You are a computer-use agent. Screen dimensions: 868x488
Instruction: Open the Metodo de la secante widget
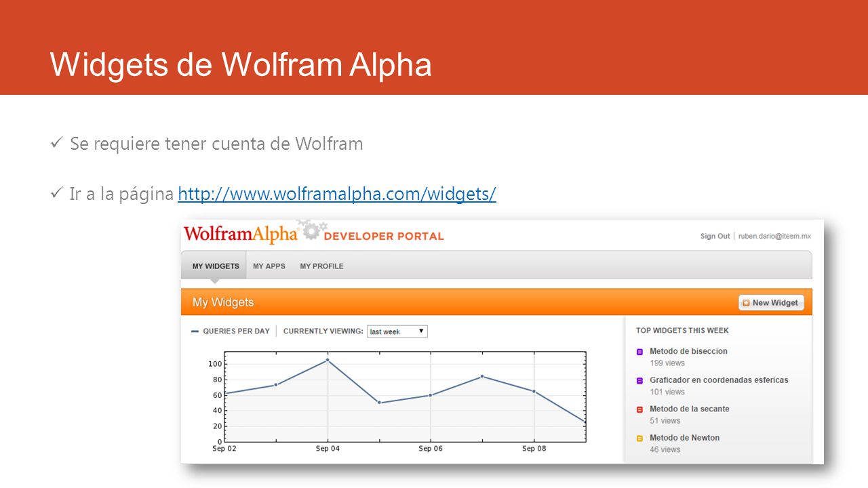pyautogui.click(x=689, y=409)
